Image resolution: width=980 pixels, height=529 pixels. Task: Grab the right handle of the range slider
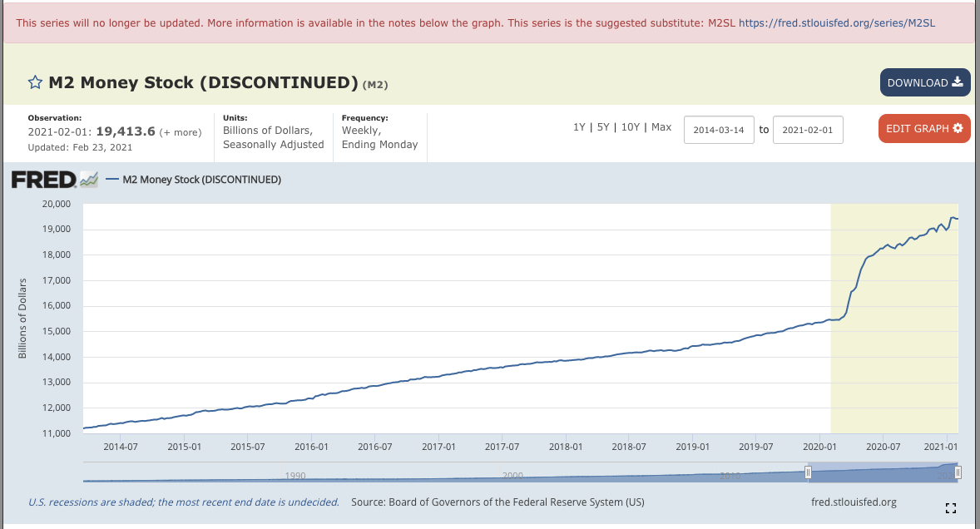coord(958,472)
